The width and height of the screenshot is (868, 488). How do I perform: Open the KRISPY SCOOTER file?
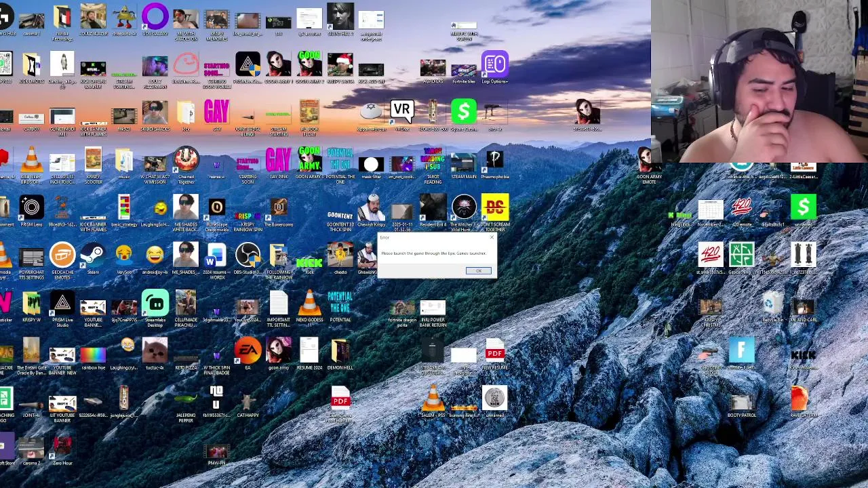point(93,165)
